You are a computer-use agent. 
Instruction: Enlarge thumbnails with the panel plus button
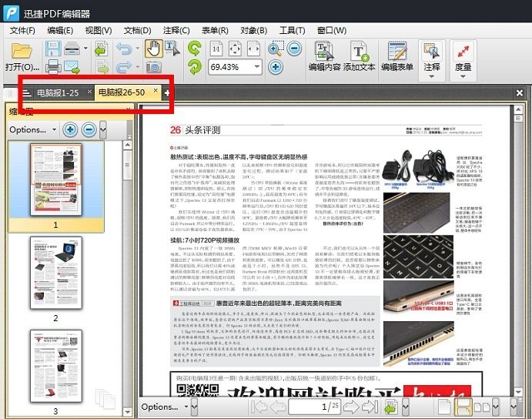[x=70, y=129]
